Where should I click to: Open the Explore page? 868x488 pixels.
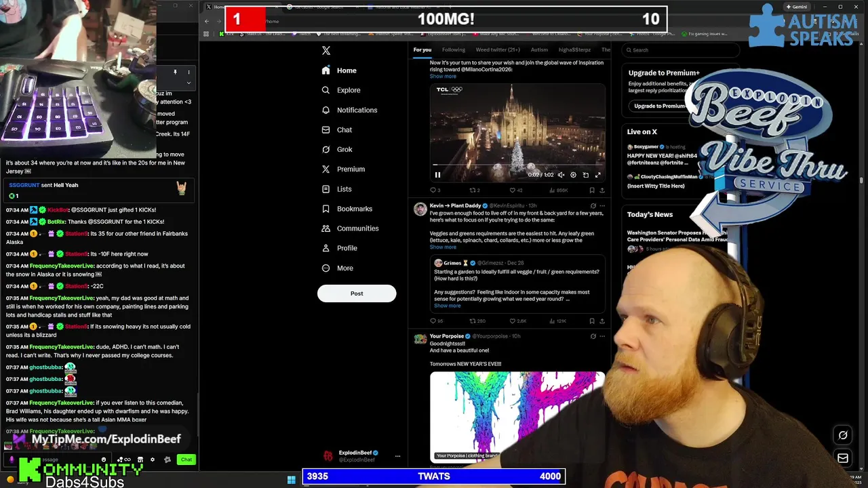(340, 90)
